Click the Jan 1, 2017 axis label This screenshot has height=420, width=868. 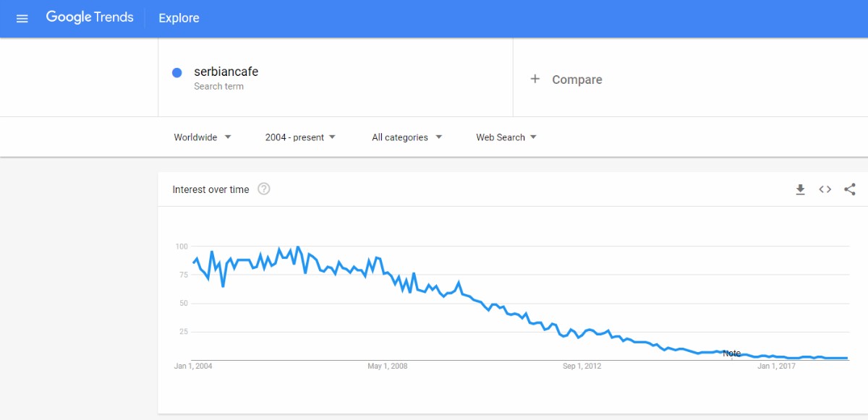[776, 367]
